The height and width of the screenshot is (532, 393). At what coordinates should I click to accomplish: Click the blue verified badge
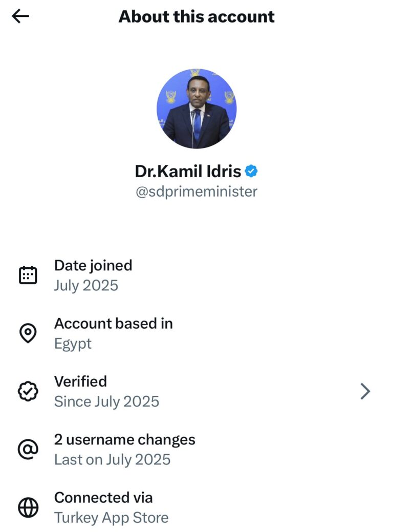tap(251, 172)
